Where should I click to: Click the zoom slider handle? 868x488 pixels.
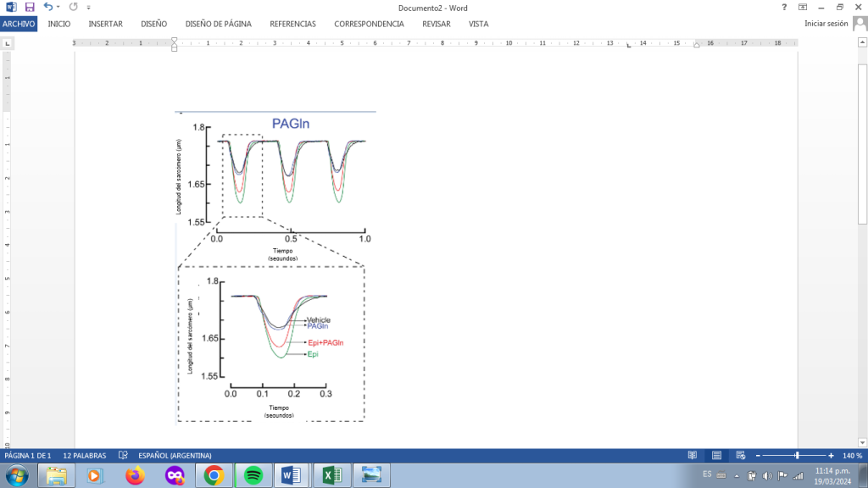tap(797, 455)
